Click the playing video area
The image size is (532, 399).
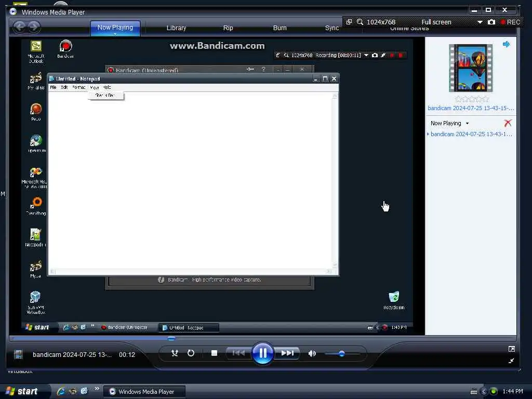(x=217, y=187)
